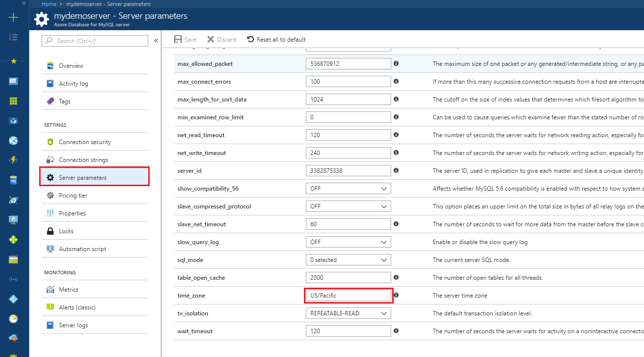
Task: Open the SQL databases icon
Action: (13, 180)
